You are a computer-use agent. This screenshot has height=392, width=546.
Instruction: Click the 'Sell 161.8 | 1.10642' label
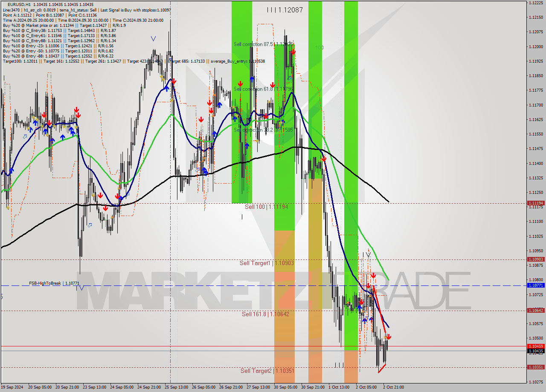(x=265, y=314)
